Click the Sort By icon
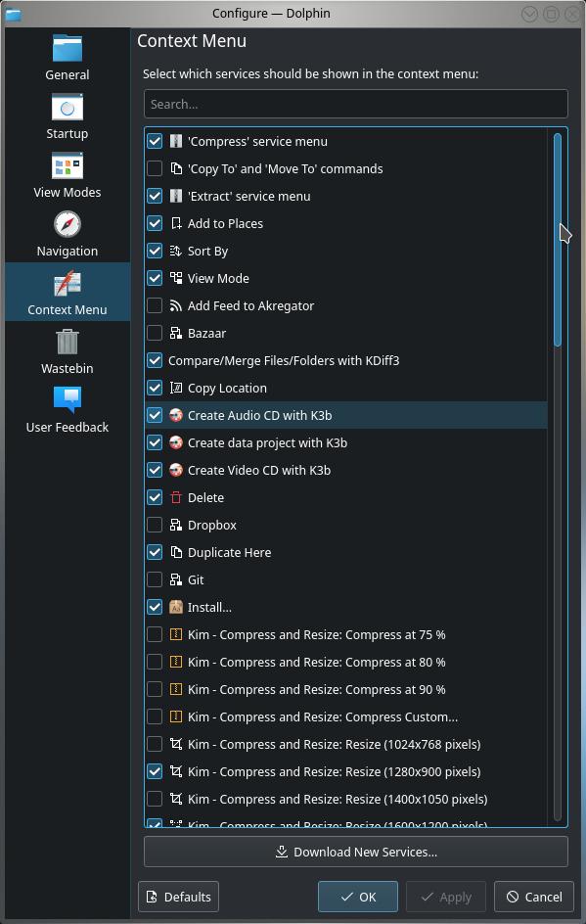Screen dimensions: 586x924 [175, 251]
